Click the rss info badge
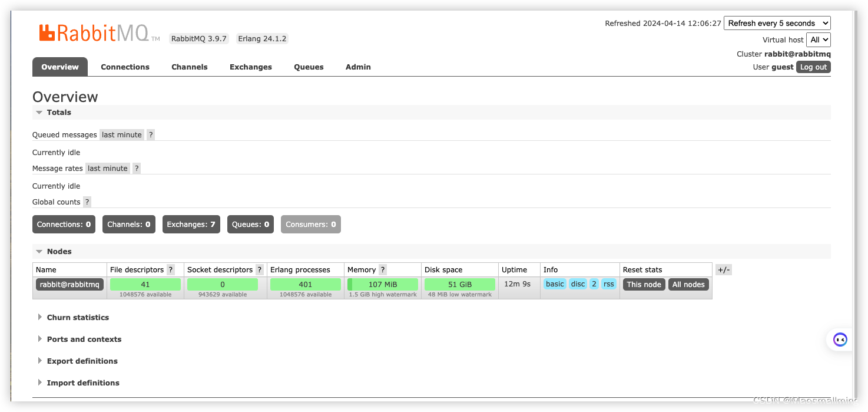 608,284
